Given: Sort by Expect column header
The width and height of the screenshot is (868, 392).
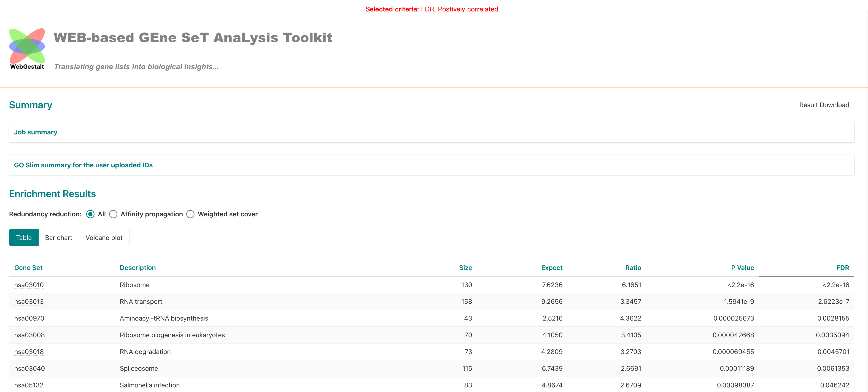Looking at the screenshot, I should tap(552, 267).
